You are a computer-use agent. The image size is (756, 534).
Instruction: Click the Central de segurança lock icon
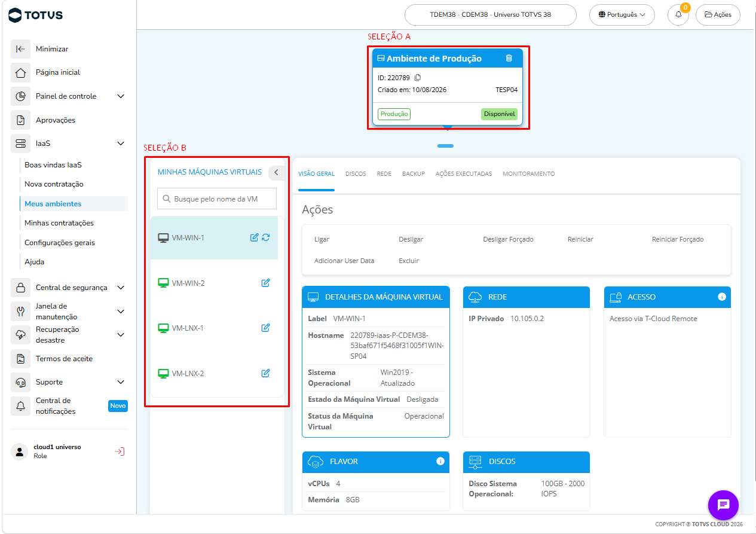click(20, 288)
